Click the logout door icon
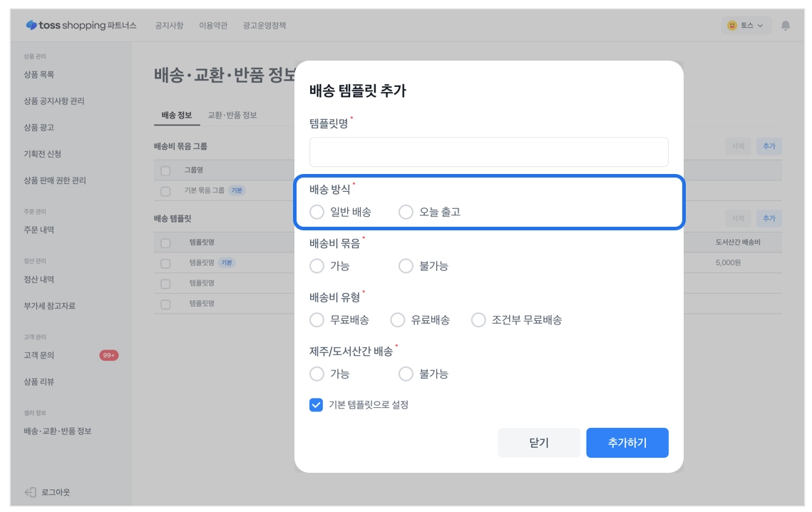Image resolution: width=812 pixels, height=512 pixels. coord(30,492)
